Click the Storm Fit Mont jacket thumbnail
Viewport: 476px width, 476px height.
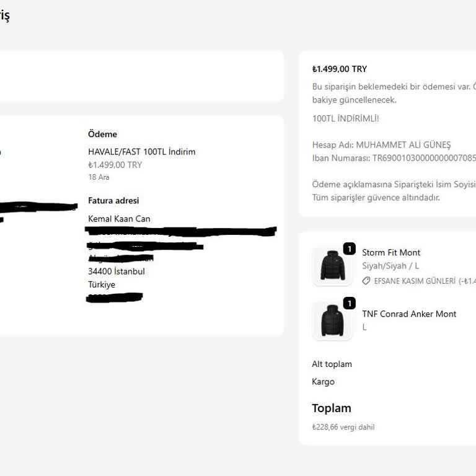[x=332, y=267]
